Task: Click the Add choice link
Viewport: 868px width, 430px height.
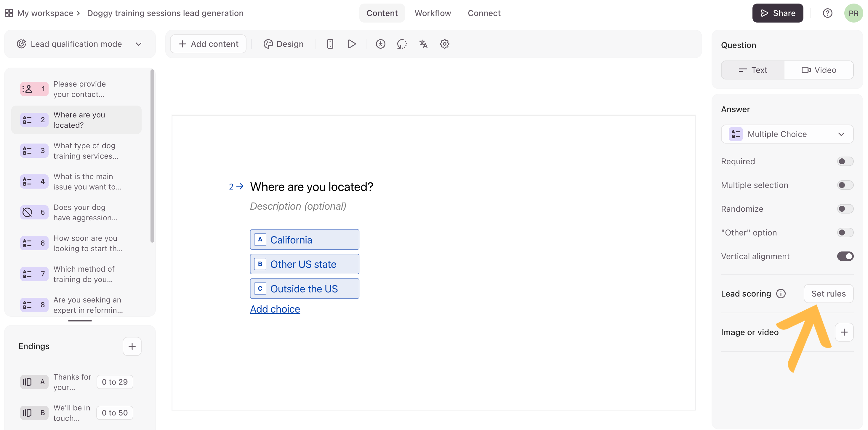Action: 275,309
